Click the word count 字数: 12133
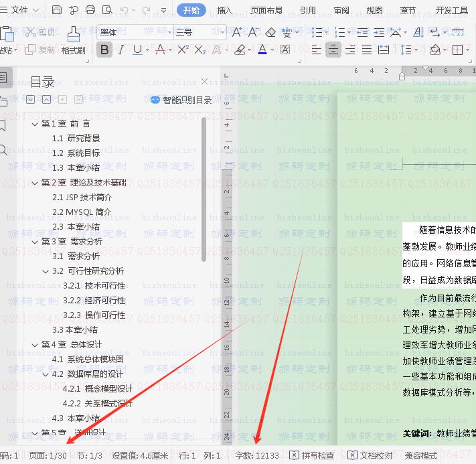This screenshot has width=476, height=464. 257,455
